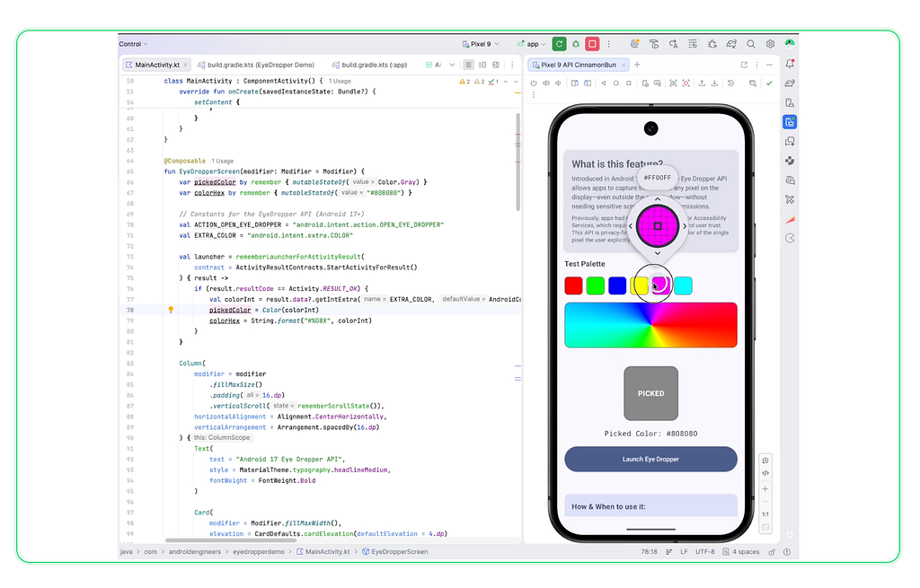Click the 78:18 caret position indicator
Viewport: 920px width, 588px height.
649,552
